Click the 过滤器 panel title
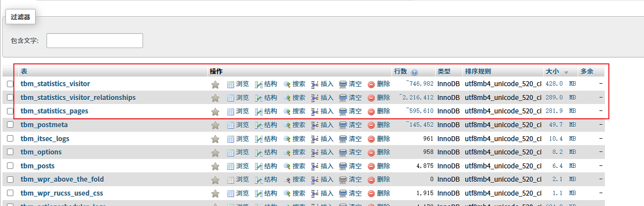This screenshot has height=206, width=644. [20, 17]
